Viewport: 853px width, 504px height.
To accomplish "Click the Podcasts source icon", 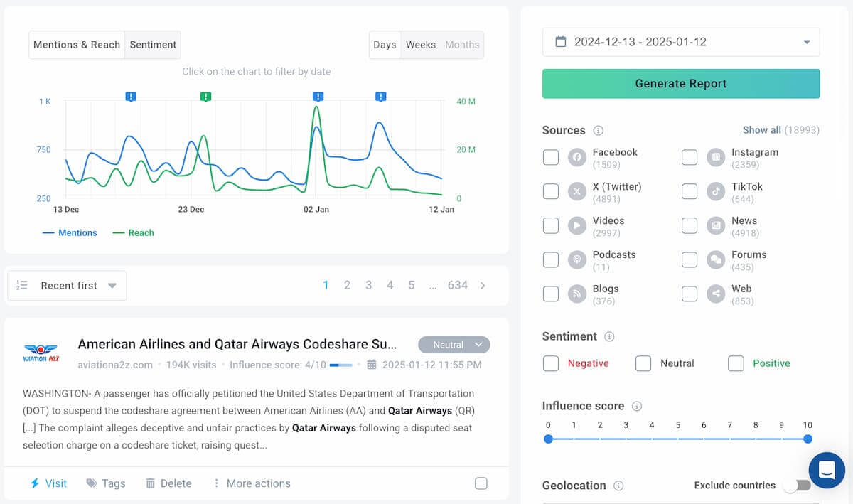I will pos(576,259).
